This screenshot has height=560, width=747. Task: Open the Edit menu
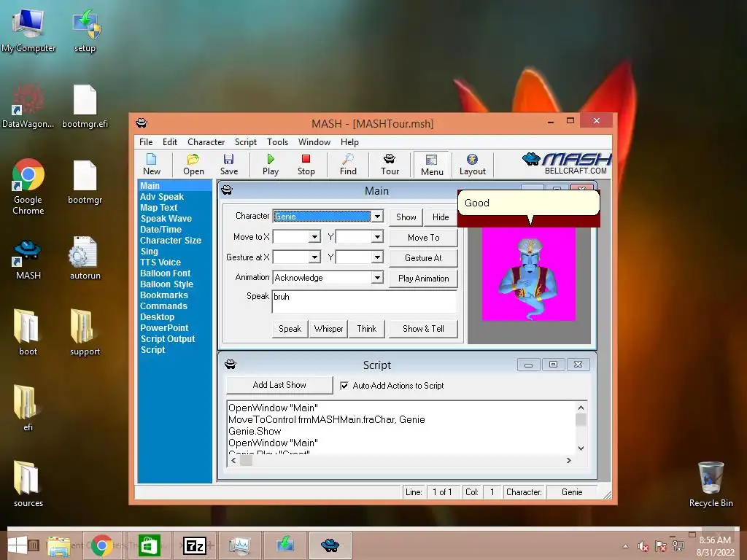pyautogui.click(x=169, y=142)
